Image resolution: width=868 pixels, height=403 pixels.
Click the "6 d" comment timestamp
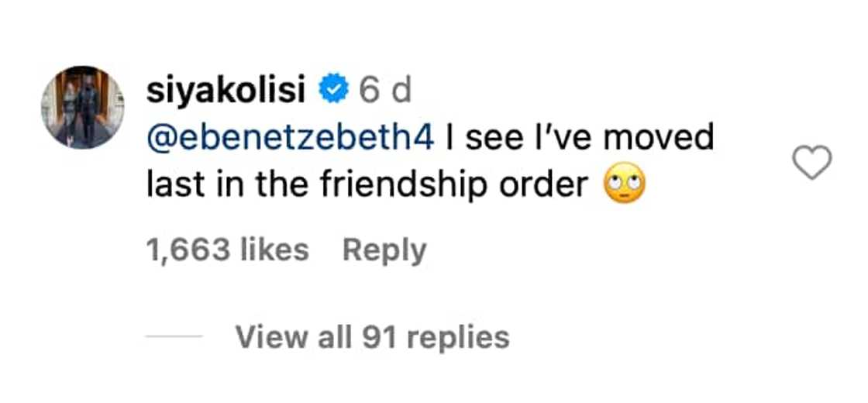tap(384, 91)
